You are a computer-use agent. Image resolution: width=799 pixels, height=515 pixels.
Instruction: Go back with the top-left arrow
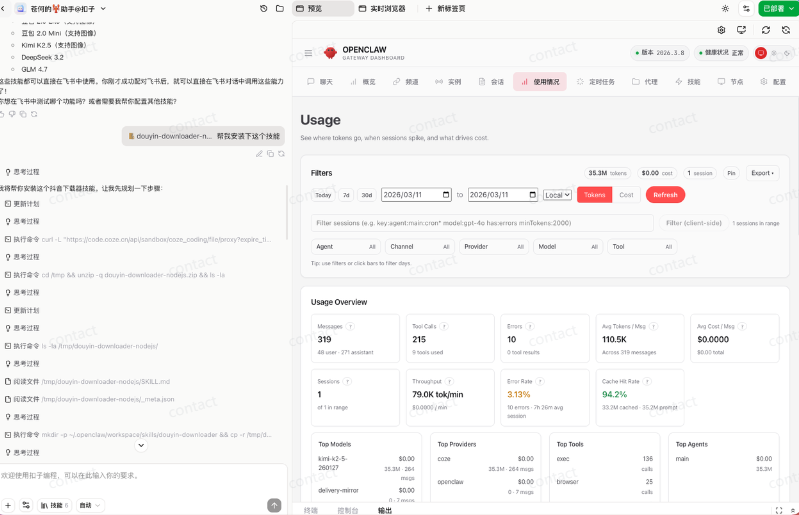pyautogui.click(x=3, y=9)
